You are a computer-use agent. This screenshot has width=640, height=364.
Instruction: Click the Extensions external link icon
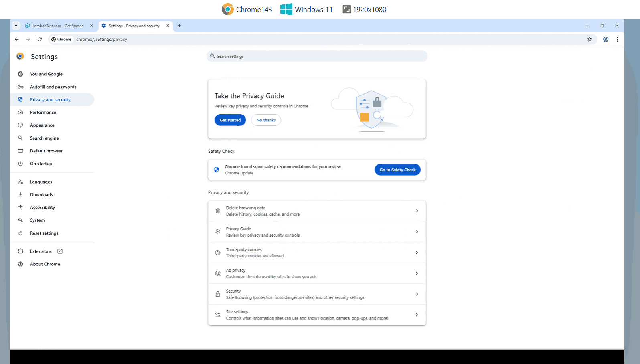60,251
